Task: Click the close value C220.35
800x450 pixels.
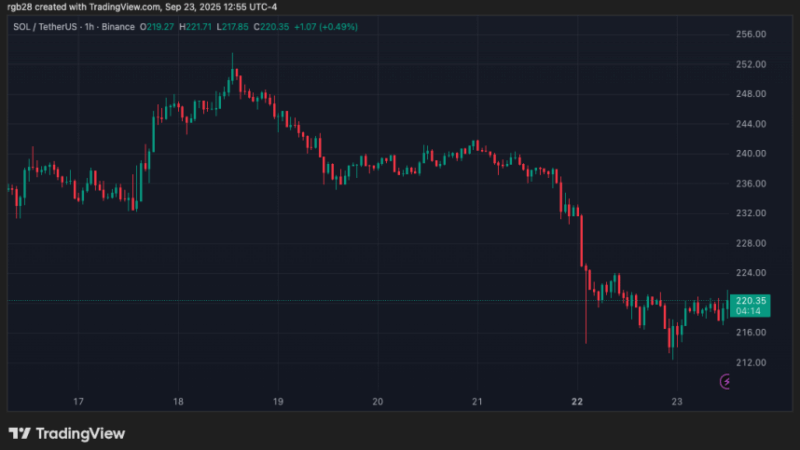Action: coord(271,27)
